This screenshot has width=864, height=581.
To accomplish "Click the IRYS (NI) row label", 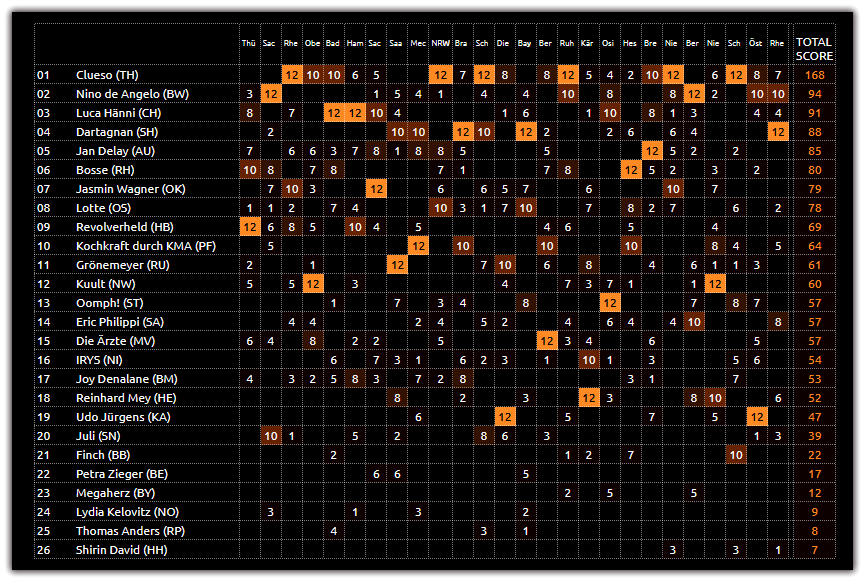I will tap(99, 360).
